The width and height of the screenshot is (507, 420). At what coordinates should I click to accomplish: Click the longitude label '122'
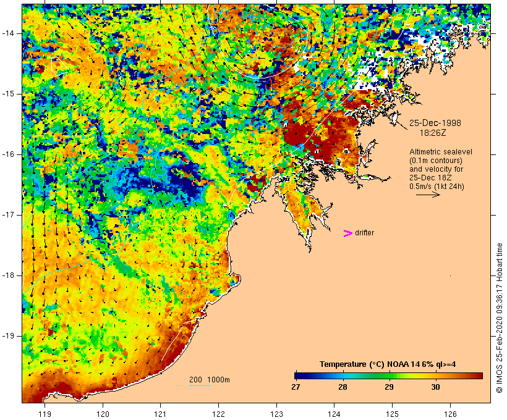(x=219, y=414)
